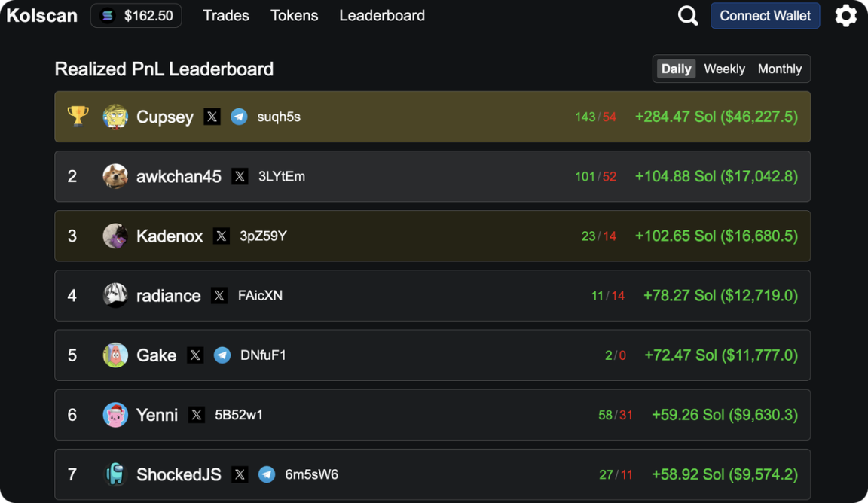Open Gake's avatar thumbnail
Screen dimensions: 868x503
115,355
